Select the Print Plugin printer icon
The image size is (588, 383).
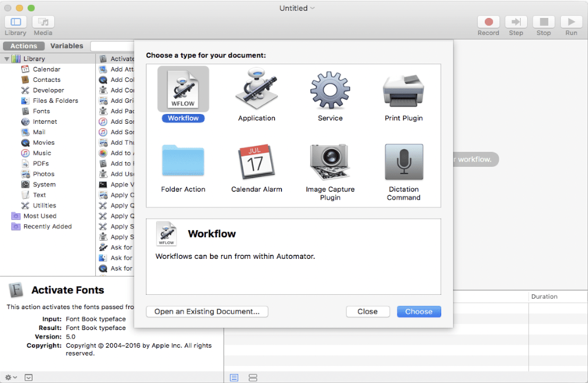tap(404, 90)
